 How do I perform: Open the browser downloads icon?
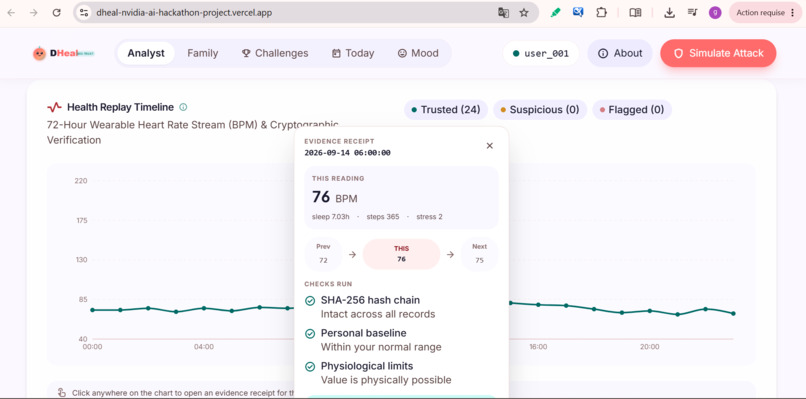coord(669,13)
